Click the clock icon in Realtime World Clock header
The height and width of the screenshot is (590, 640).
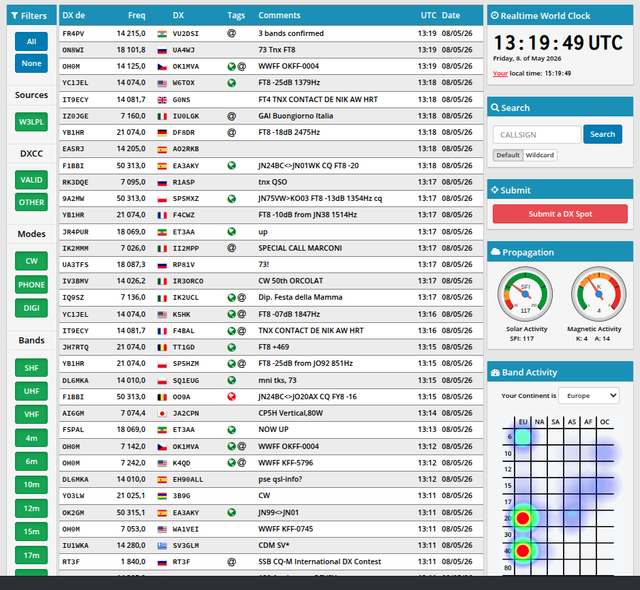tap(495, 16)
